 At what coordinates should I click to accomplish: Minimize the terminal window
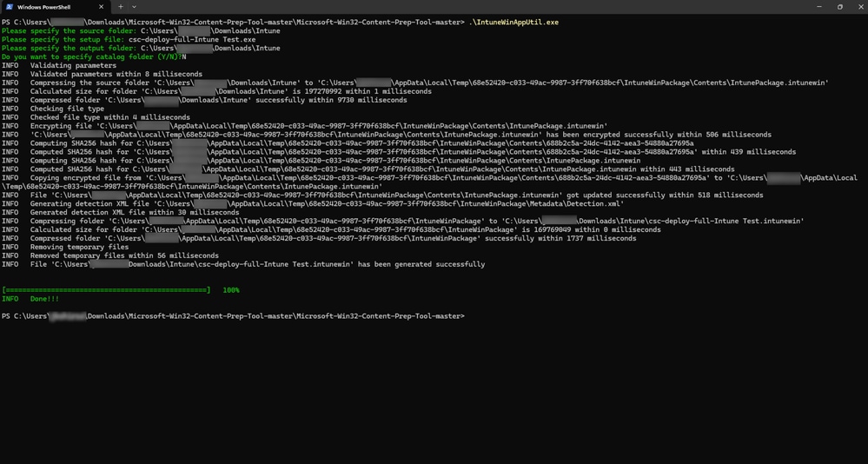819,7
